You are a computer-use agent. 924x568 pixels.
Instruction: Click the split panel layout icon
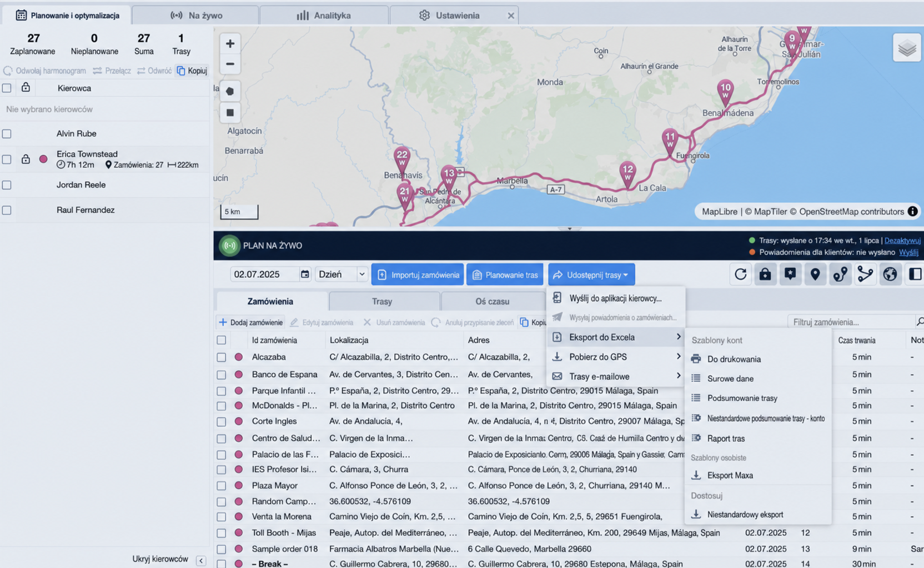[x=915, y=275]
